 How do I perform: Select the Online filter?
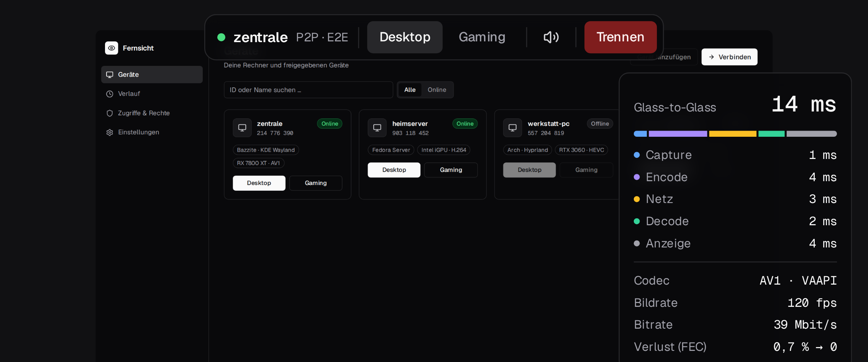point(437,90)
